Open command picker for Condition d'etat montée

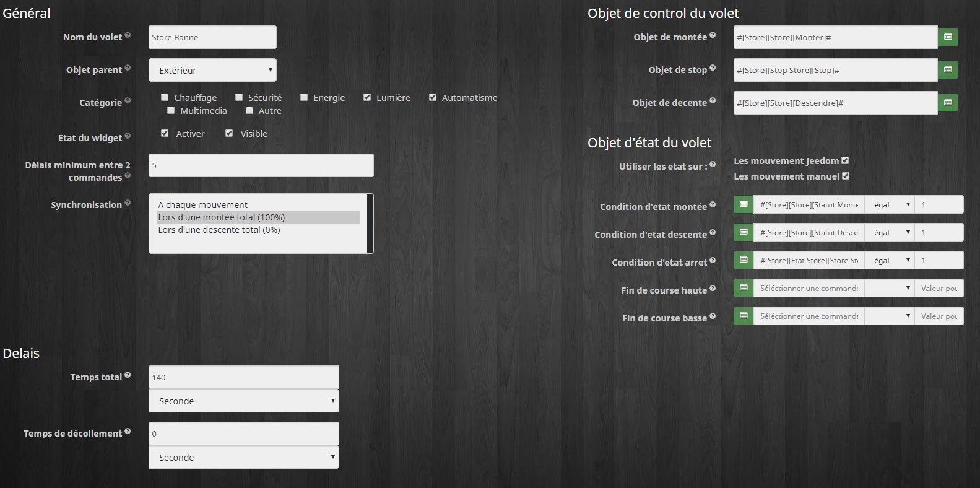744,204
